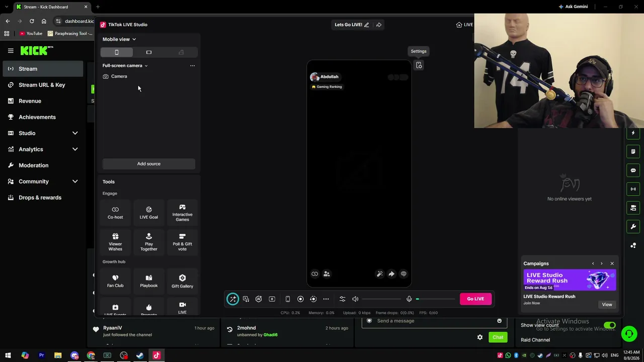This screenshot has height=362, width=644.
Task: Go to the previous campaign
Action: pyautogui.click(x=593, y=263)
